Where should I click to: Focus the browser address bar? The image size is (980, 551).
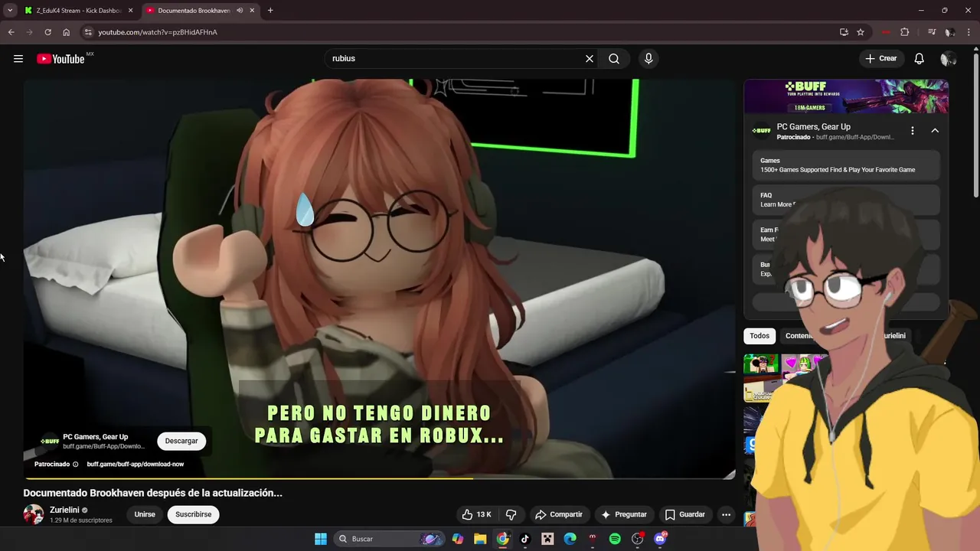click(459, 32)
